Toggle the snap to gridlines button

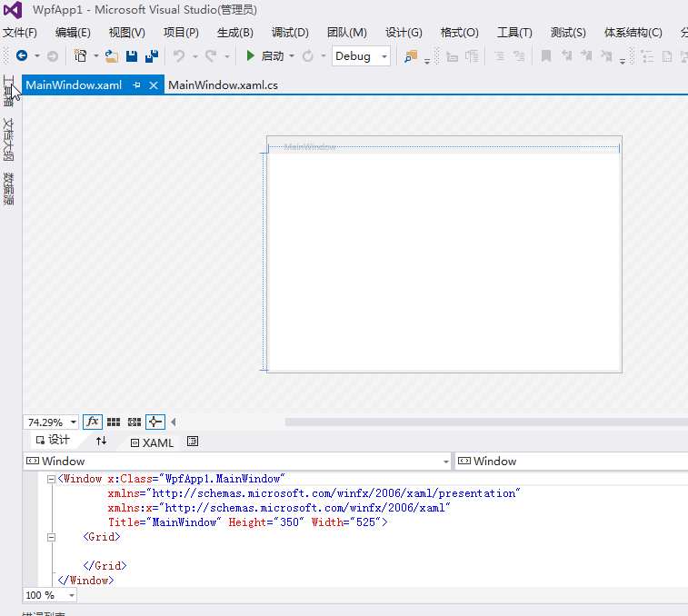tap(135, 422)
